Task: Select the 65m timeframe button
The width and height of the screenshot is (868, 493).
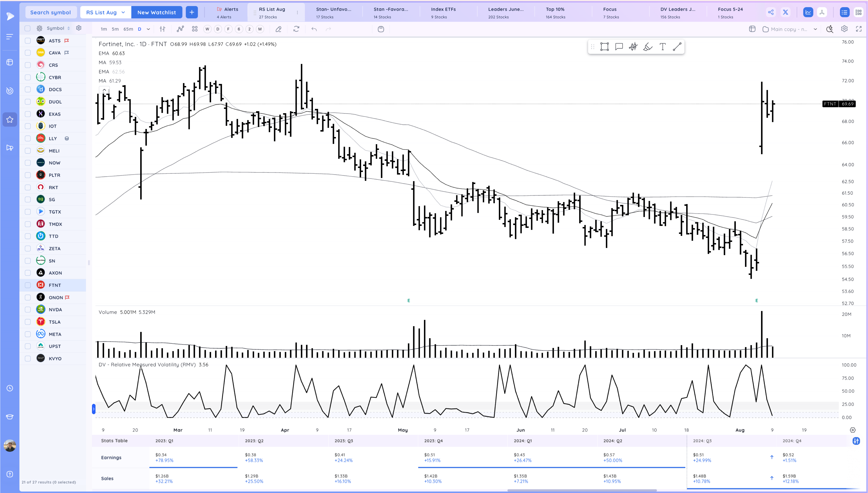Action: point(128,29)
